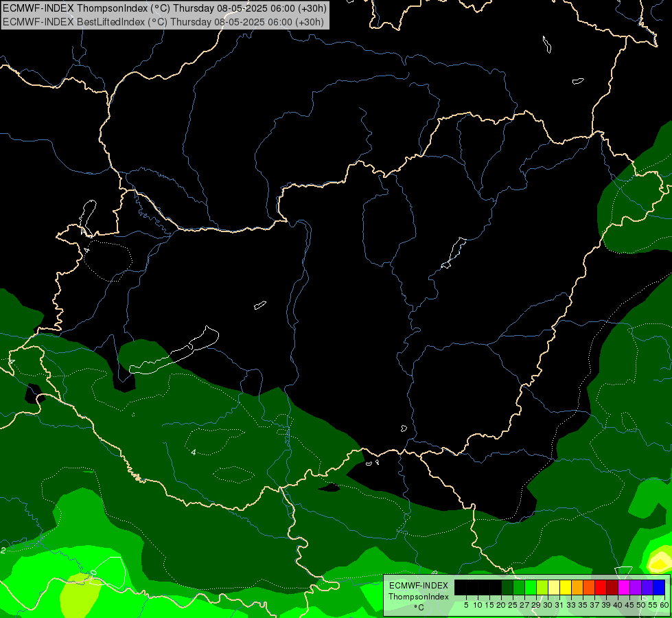The image size is (672, 618).
Task: Click the contour label '2' at left edge
Action: (3, 550)
